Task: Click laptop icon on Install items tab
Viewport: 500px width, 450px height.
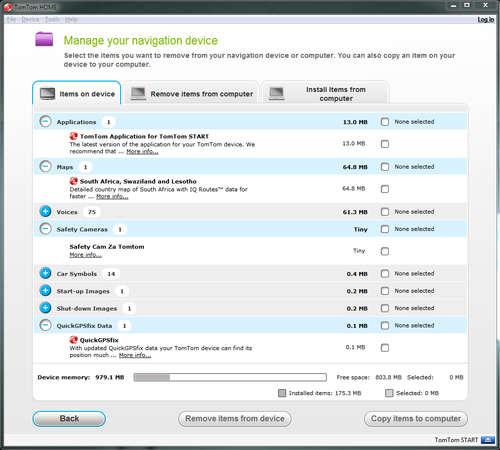Action: 277,94
